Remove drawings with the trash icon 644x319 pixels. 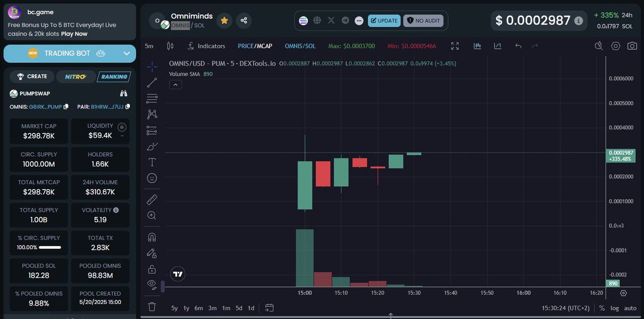click(152, 307)
